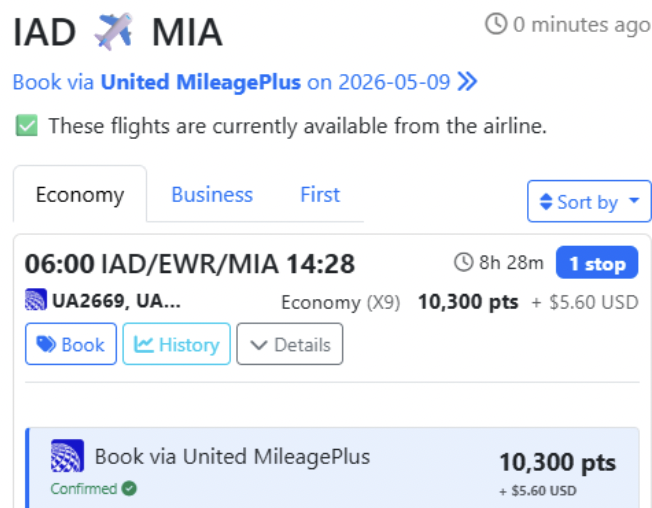Click the green Confirmed check badge
This screenshot has width=652, height=508.
click(128, 489)
